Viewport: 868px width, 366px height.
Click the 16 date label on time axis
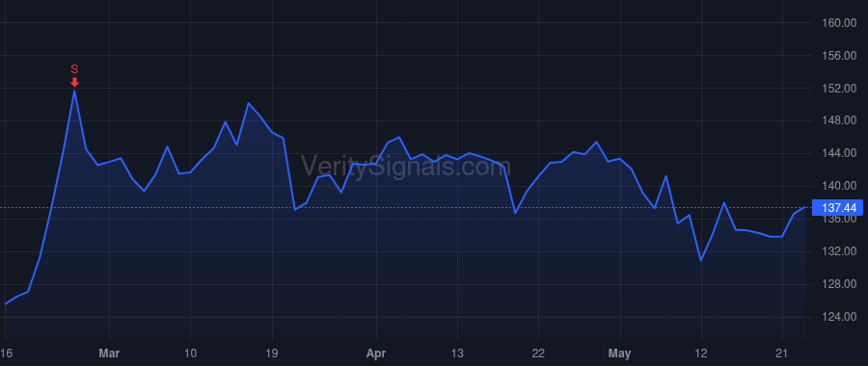(x=6, y=353)
